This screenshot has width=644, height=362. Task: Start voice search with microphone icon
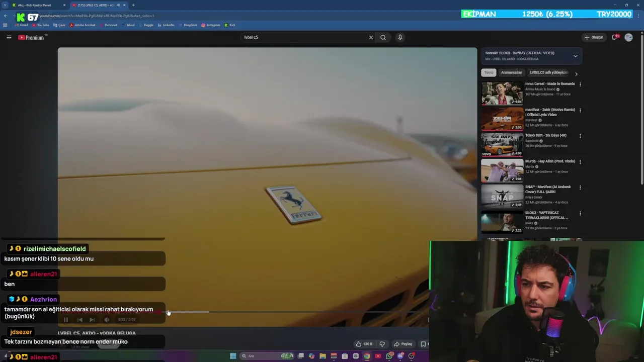(400, 37)
